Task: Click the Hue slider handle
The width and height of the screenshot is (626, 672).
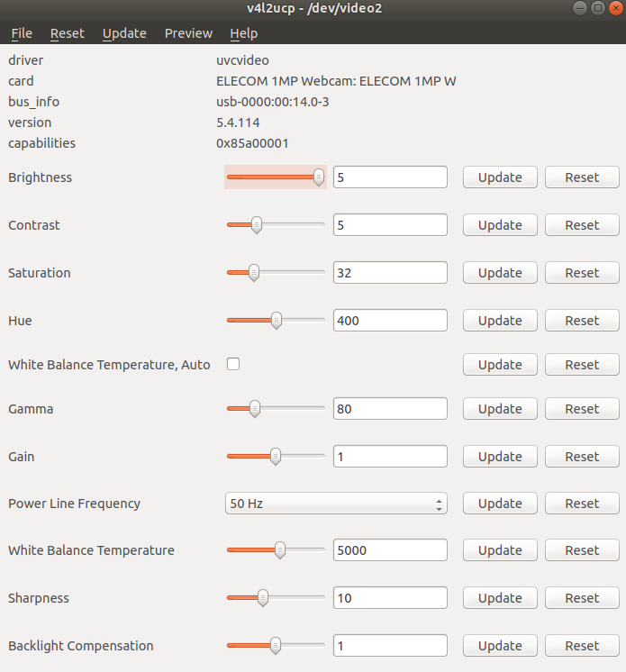Action: 277,320
